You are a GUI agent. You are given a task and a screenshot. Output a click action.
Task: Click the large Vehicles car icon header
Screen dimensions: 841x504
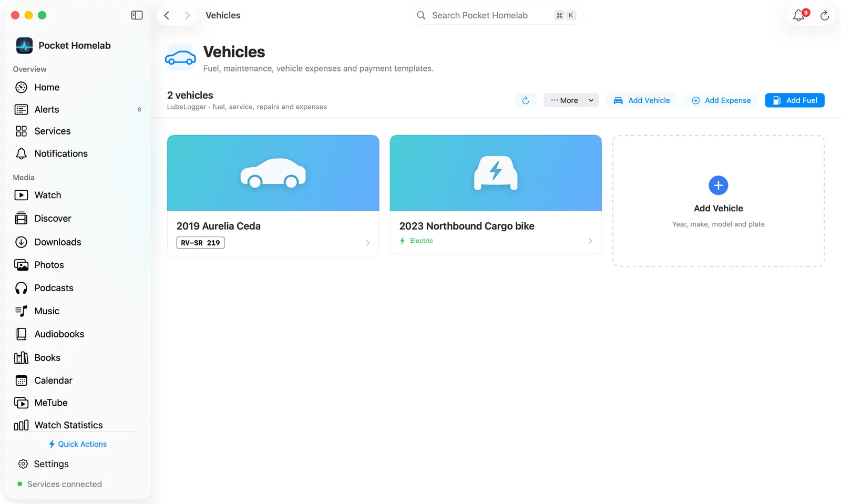pos(180,57)
